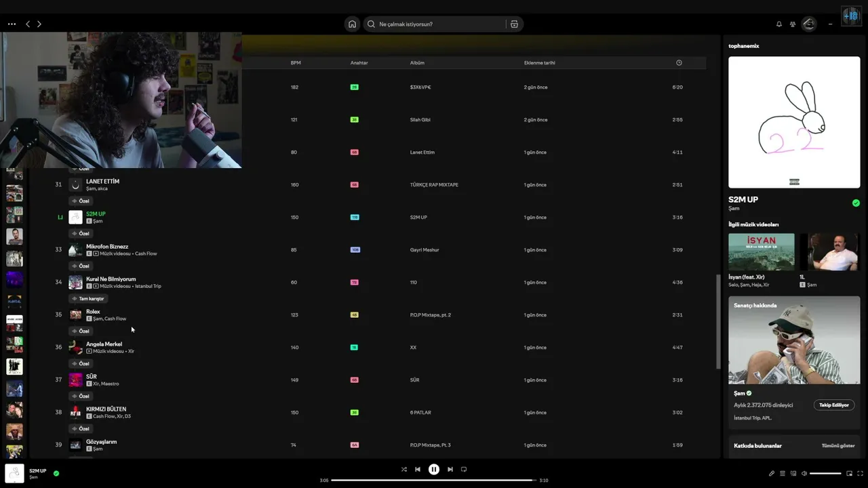This screenshot has height=488, width=868.
Task: Open the Şam artist photo card
Action: click(794, 340)
